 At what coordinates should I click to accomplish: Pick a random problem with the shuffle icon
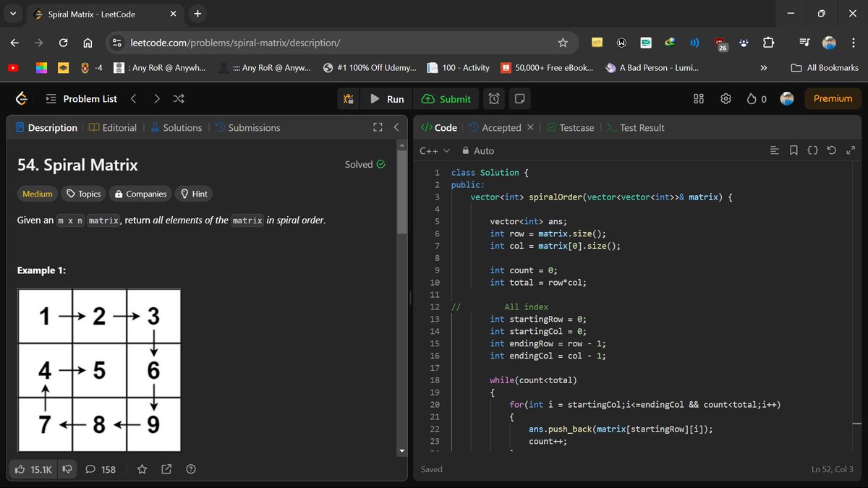coord(179,98)
